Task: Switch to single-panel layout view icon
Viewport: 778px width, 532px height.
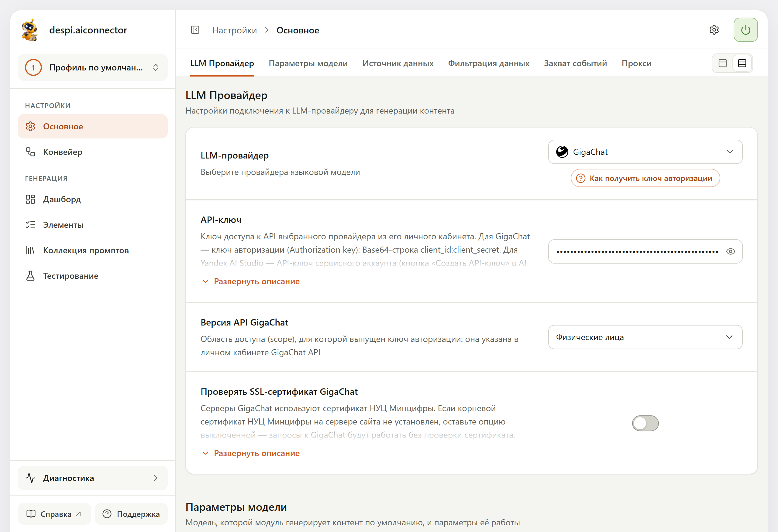Action: (x=723, y=63)
